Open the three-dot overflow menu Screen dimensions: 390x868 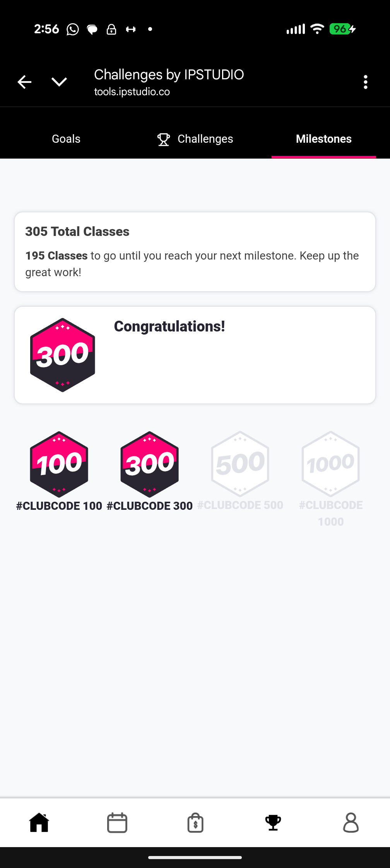365,82
